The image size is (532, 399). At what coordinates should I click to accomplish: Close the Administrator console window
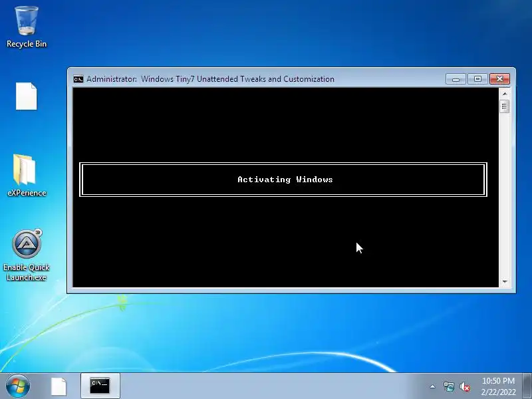499,78
